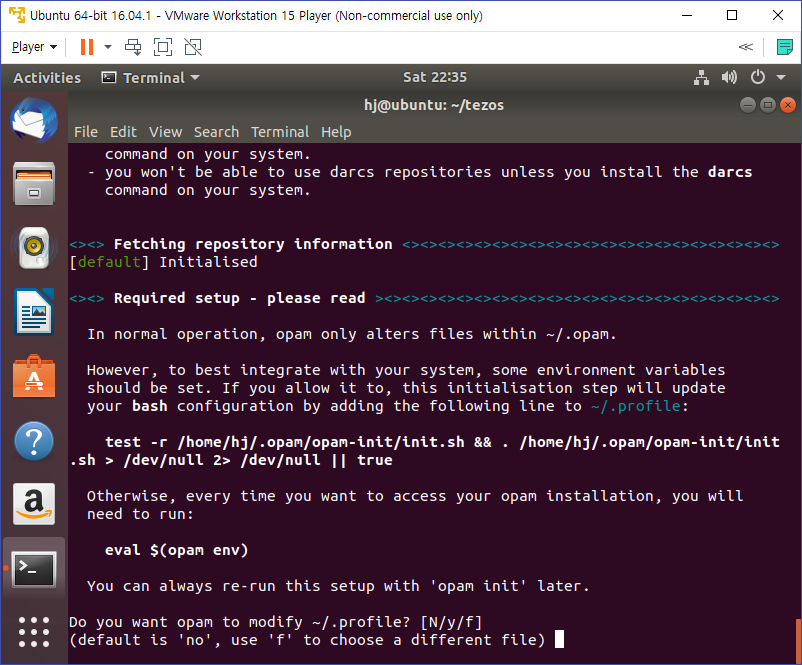The height and width of the screenshot is (665, 802).
Task: Open the Help question mark icon
Action: pos(34,440)
